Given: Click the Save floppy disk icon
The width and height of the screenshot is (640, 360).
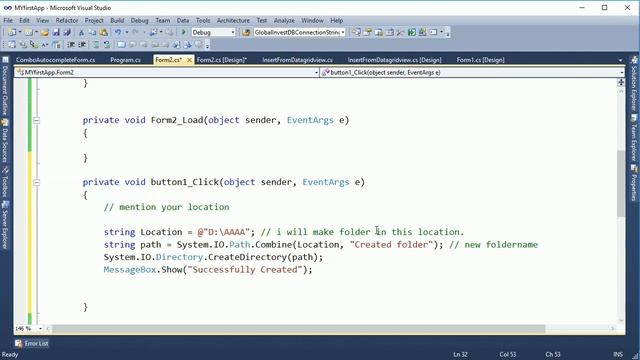Looking at the screenshot, I should pos(56,32).
